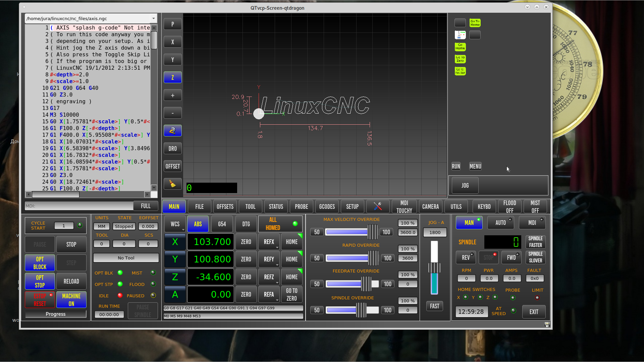
Task: Toggle DTG distance-to-go display
Action: pyautogui.click(x=246, y=224)
